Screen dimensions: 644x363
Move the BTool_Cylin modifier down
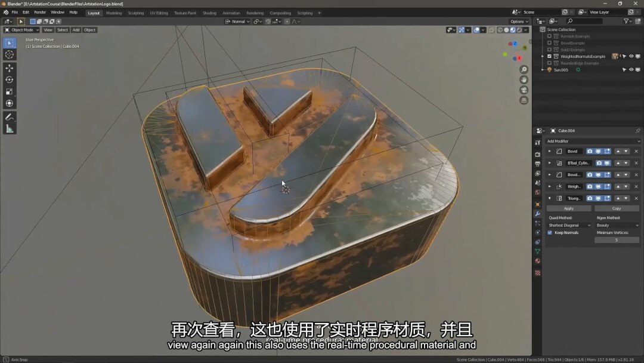pyautogui.click(x=626, y=163)
